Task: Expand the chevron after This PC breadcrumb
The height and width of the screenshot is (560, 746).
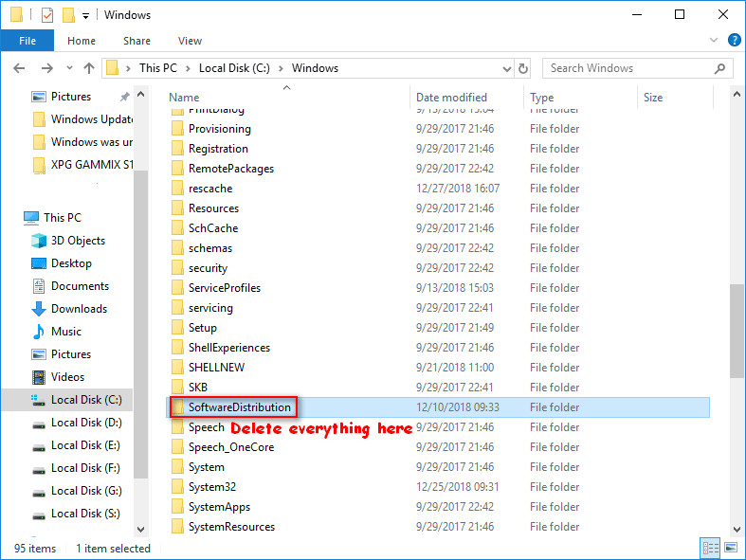Action: [x=188, y=68]
